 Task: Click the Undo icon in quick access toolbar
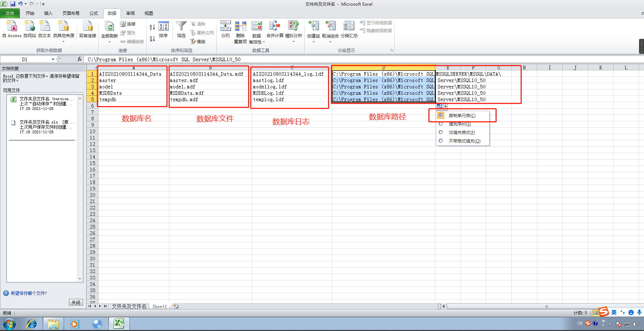click(x=21, y=4)
